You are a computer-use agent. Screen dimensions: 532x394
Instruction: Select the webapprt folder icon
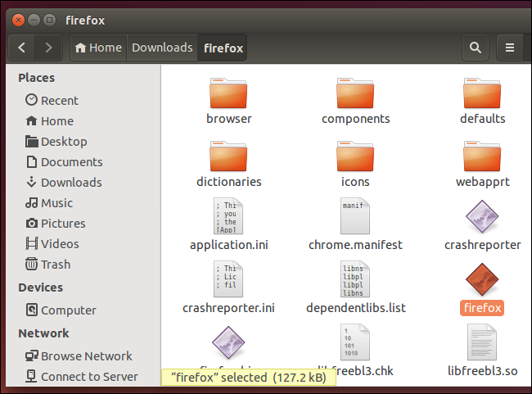482,156
